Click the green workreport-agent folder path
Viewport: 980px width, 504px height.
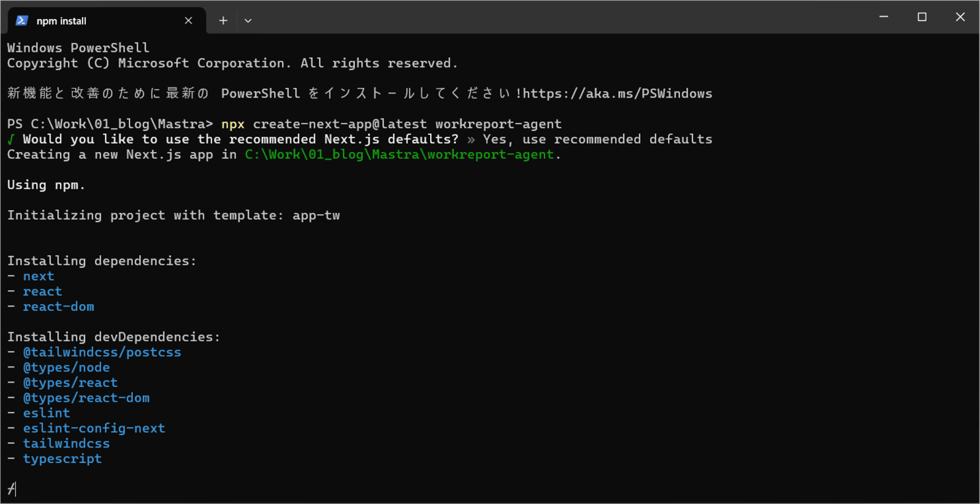399,154
